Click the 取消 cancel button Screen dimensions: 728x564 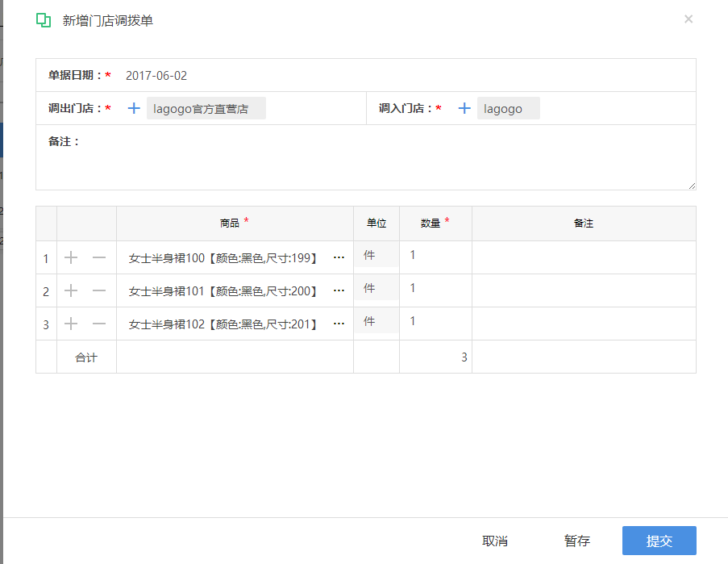(495, 541)
